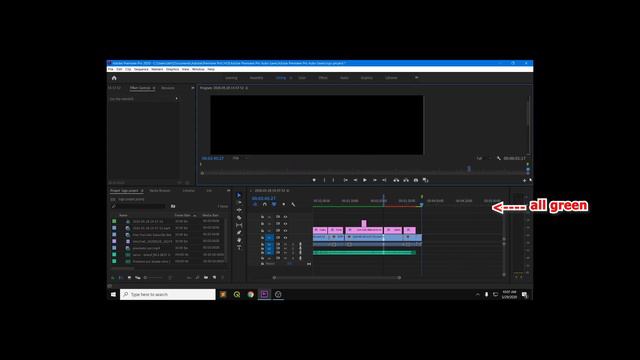Click New Item in Project panel
The height and width of the screenshot is (360, 640).
[214, 278]
